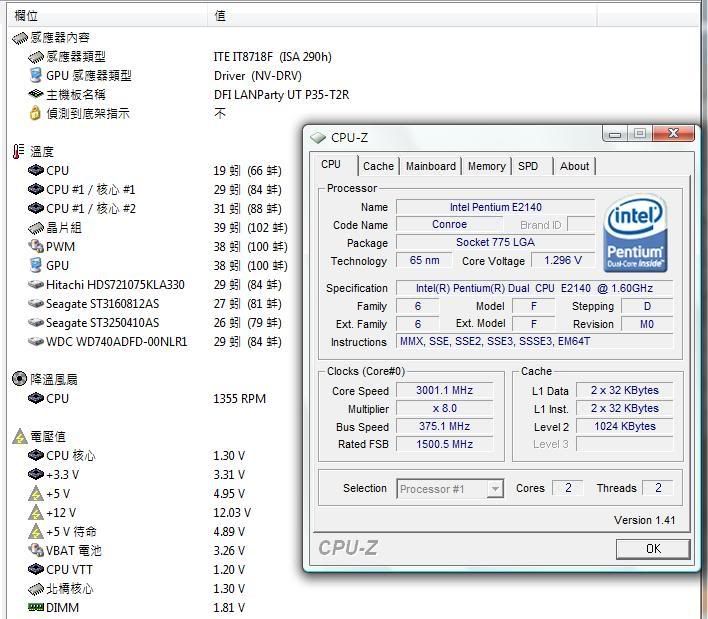Click the Multiplier value x 8.0
This screenshot has height=619, width=708.
click(x=444, y=409)
